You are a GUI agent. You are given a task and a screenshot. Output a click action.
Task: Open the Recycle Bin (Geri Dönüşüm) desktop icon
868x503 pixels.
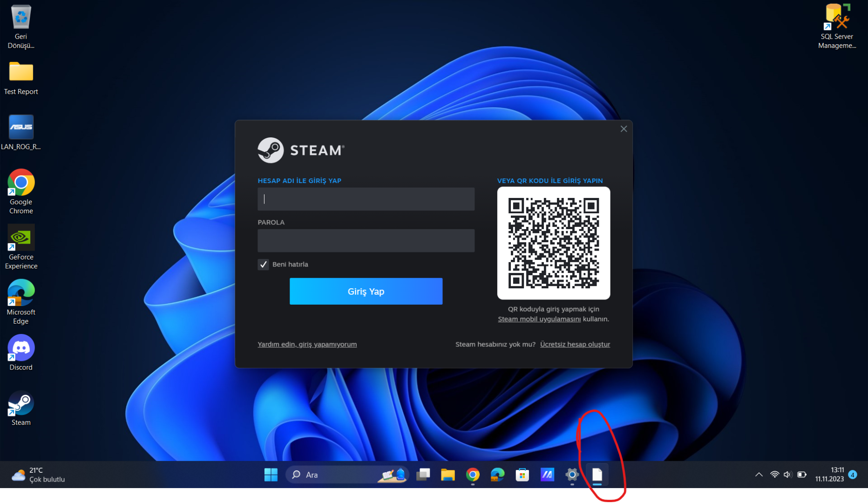[21, 26]
